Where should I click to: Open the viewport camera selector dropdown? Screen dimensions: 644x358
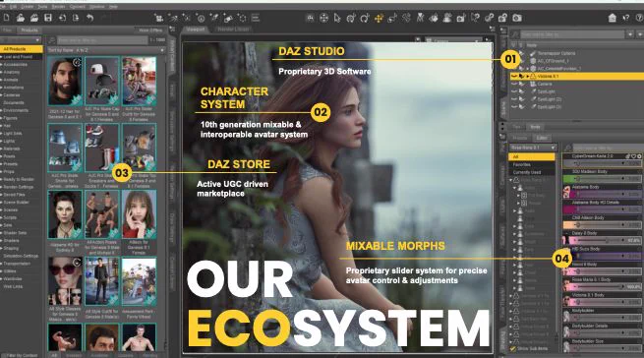click(453, 40)
